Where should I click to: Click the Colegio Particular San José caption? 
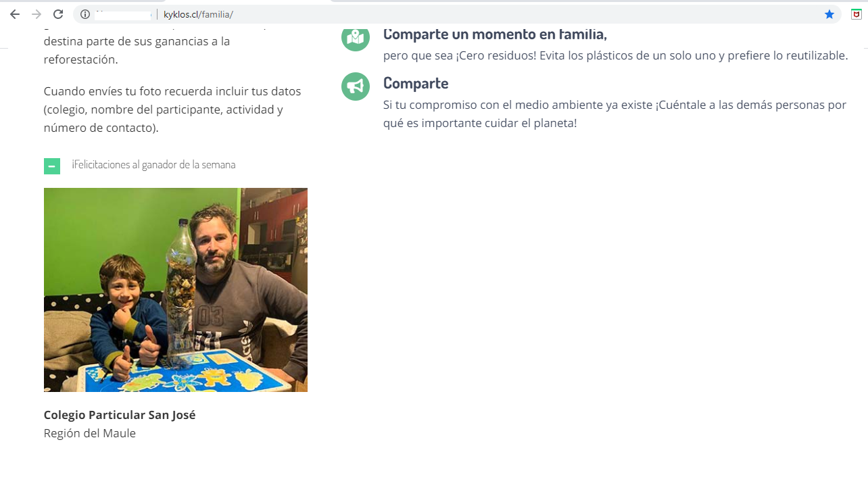120,415
